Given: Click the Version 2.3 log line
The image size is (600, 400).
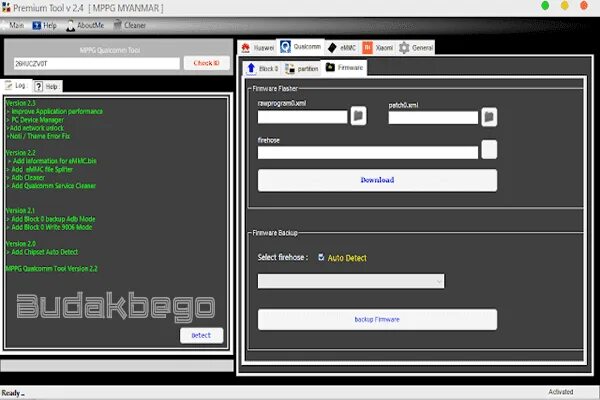Looking at the screenshot, I should click(x=21, y=103).
